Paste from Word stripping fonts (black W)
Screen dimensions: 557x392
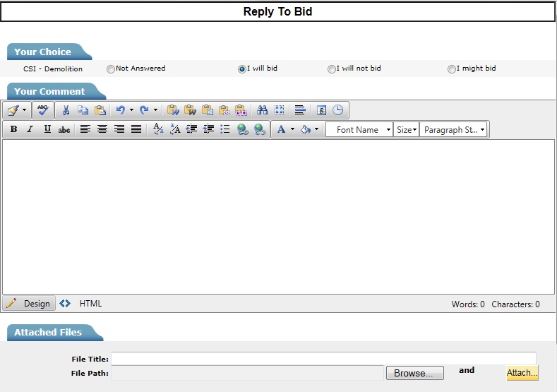(190, 110)
